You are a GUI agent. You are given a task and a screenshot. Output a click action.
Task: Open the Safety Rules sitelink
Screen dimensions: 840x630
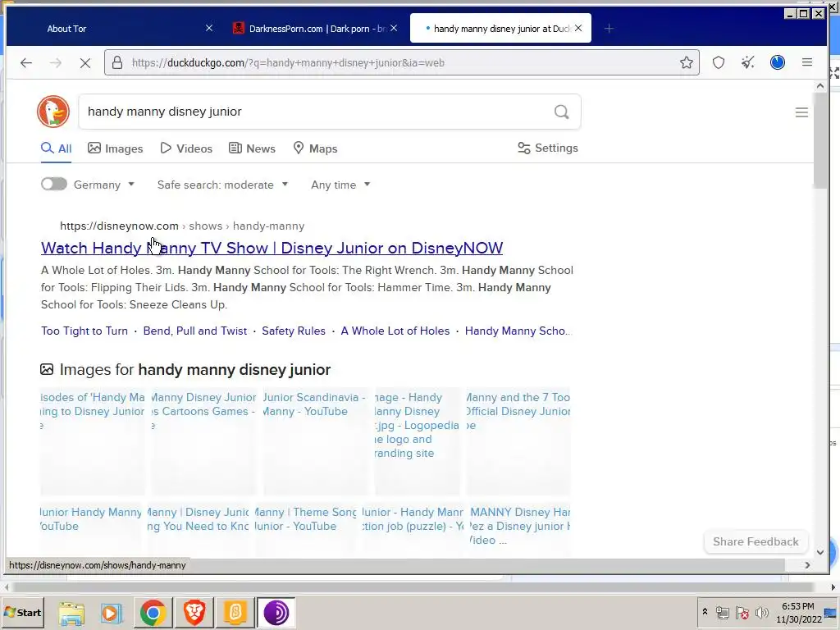[294, 331]
